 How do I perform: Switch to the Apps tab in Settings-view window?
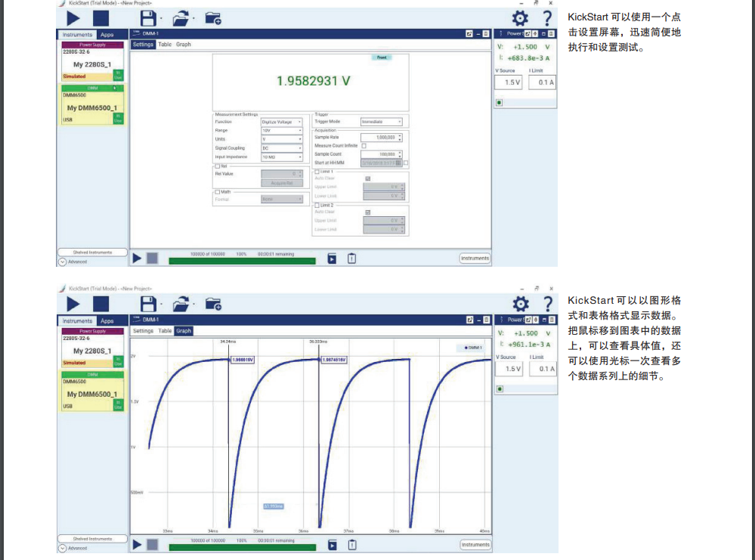(x=107, y=35)
